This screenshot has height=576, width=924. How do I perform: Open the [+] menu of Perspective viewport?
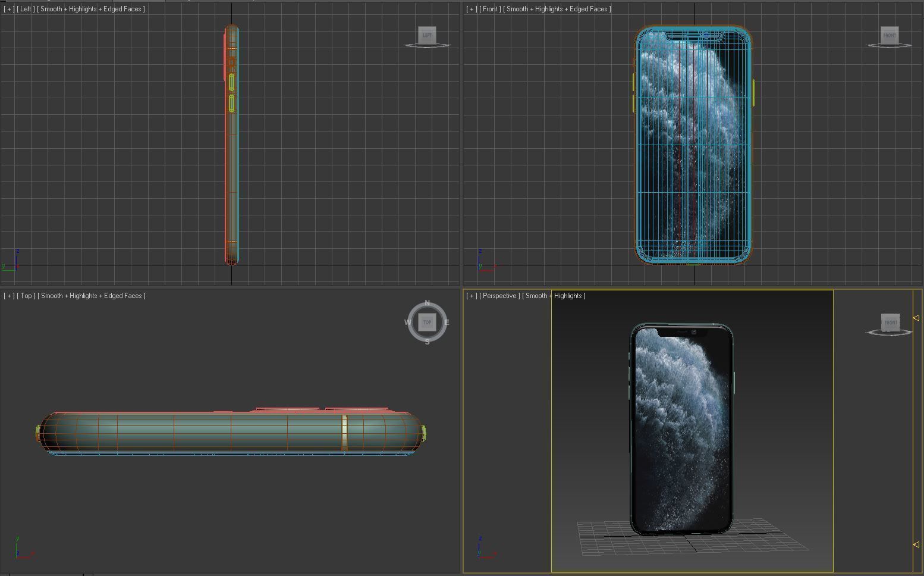point(471,296)
